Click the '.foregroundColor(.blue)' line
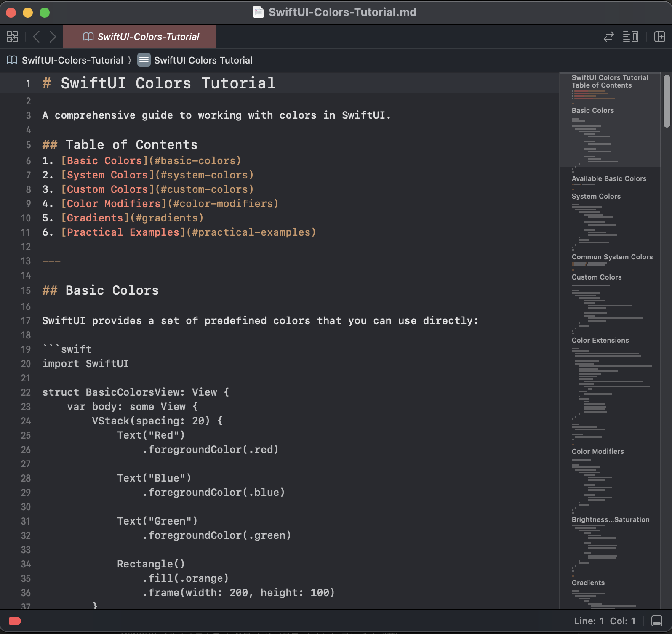 click(x=213, y=493)
